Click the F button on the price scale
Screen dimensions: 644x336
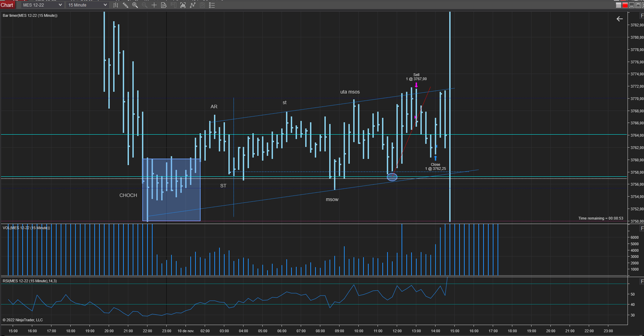641,16
